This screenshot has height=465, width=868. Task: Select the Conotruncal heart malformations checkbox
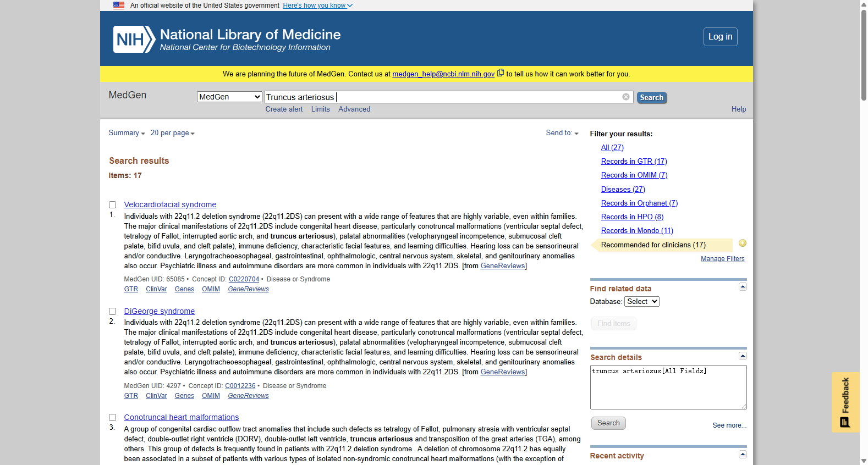click(x=112, y=417)
